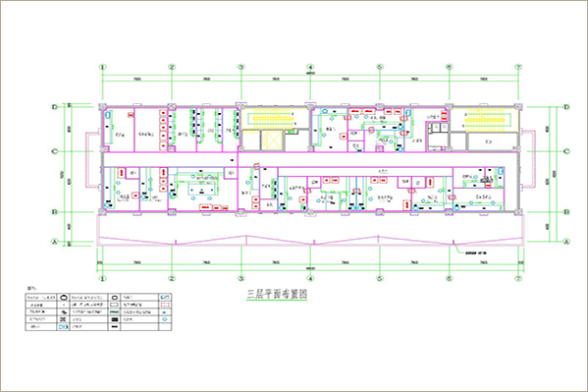The image size is (588, 392).
Task: Click left-side axis marker B
Action: 54,212
